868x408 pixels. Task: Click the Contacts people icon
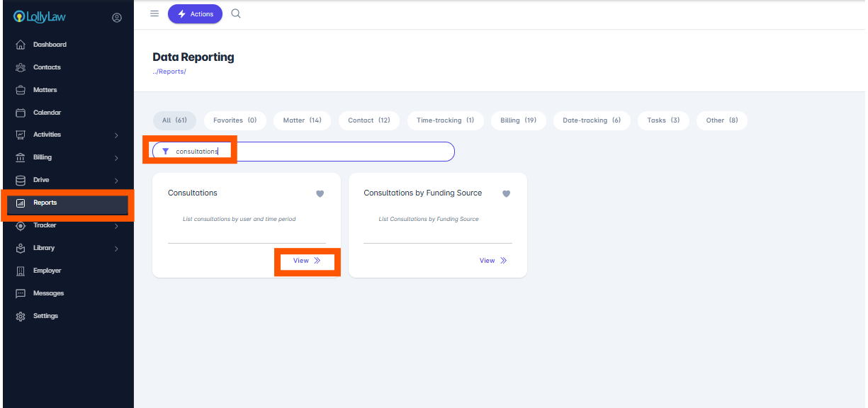(21, 67)
